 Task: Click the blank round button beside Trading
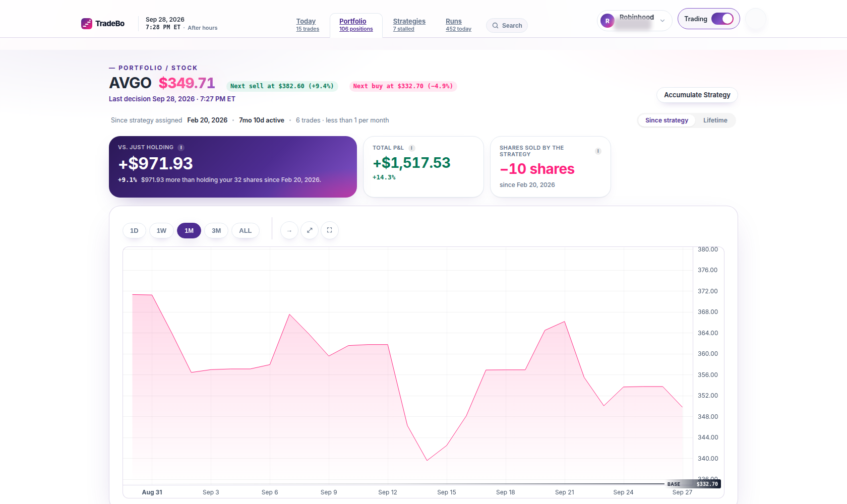756,19
